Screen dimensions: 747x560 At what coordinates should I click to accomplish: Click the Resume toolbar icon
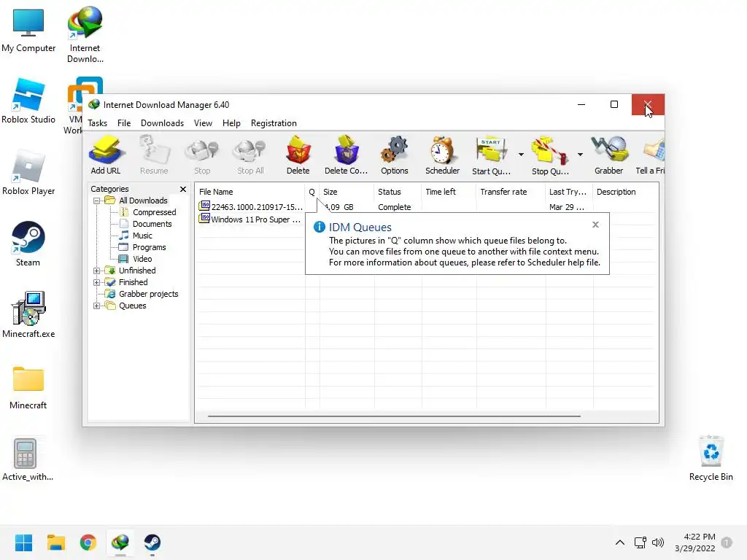154,155
